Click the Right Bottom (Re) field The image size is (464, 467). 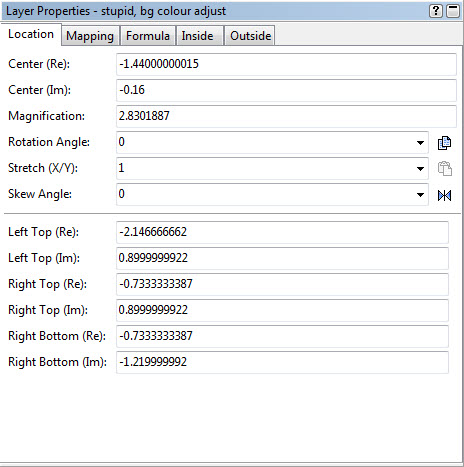(x=282, y=336)
